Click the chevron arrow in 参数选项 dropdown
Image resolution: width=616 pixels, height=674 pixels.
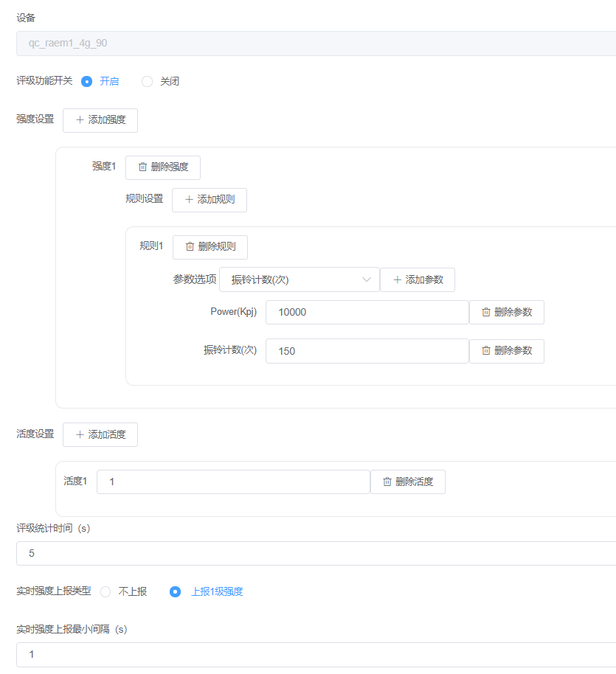point(367,280)
